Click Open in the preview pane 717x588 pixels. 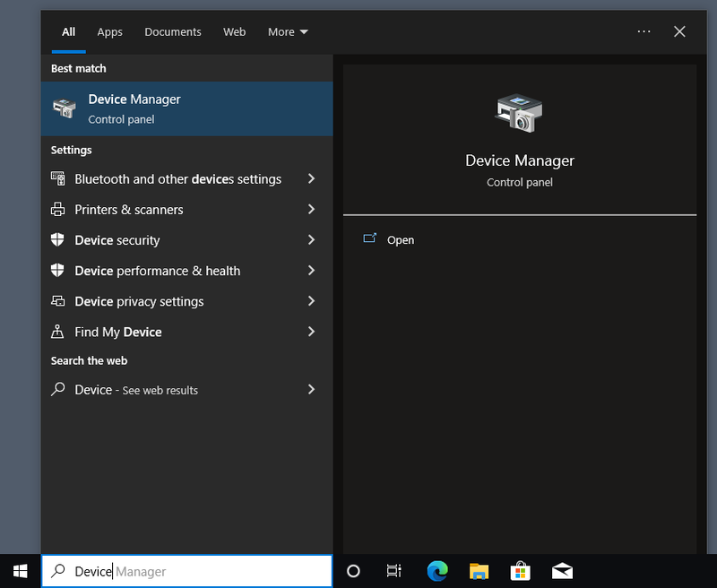pyautogui.click(x=400, y=240)
